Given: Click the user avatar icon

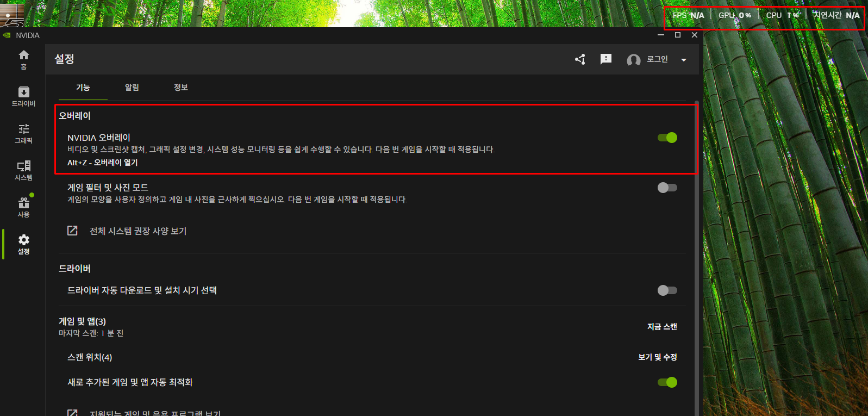Looking at the screenshot, I should 633,60.
